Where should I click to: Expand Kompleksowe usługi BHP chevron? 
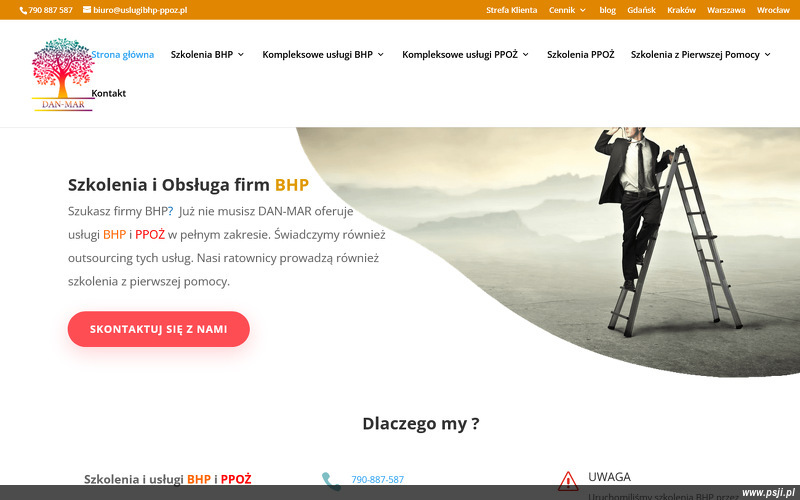[x=381, y=55]
